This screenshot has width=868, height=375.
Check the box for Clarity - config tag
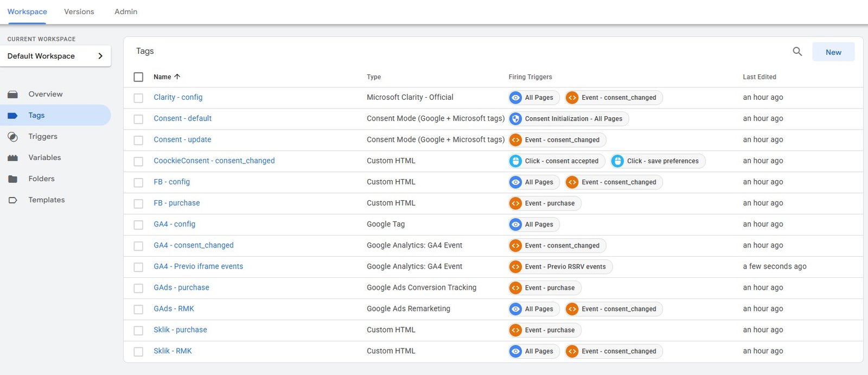pyautogui.click(x=138, y=98)
